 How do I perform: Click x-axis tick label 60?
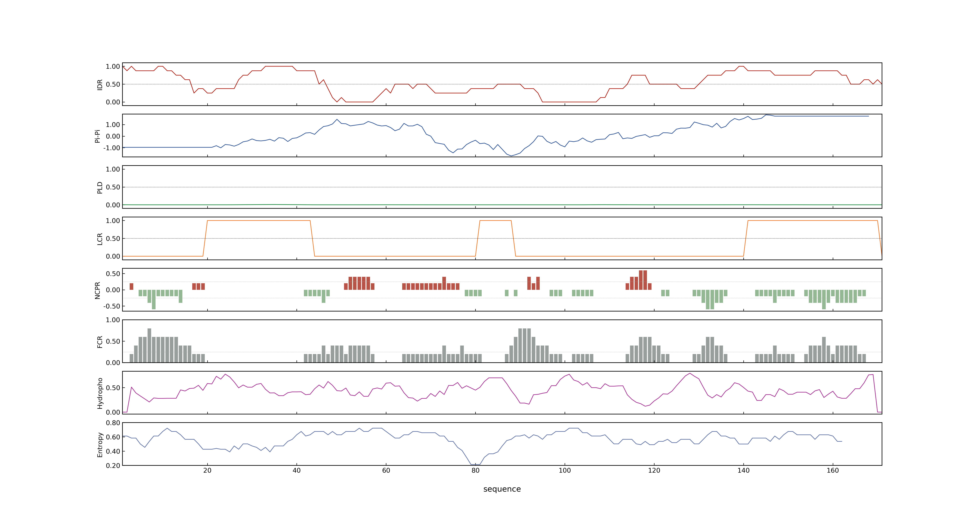pos(386,470)
